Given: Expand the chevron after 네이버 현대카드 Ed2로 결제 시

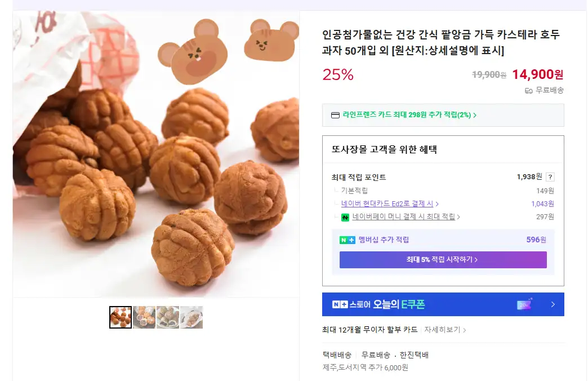Looking at the screenshot, I should click(x=437, y=204).
